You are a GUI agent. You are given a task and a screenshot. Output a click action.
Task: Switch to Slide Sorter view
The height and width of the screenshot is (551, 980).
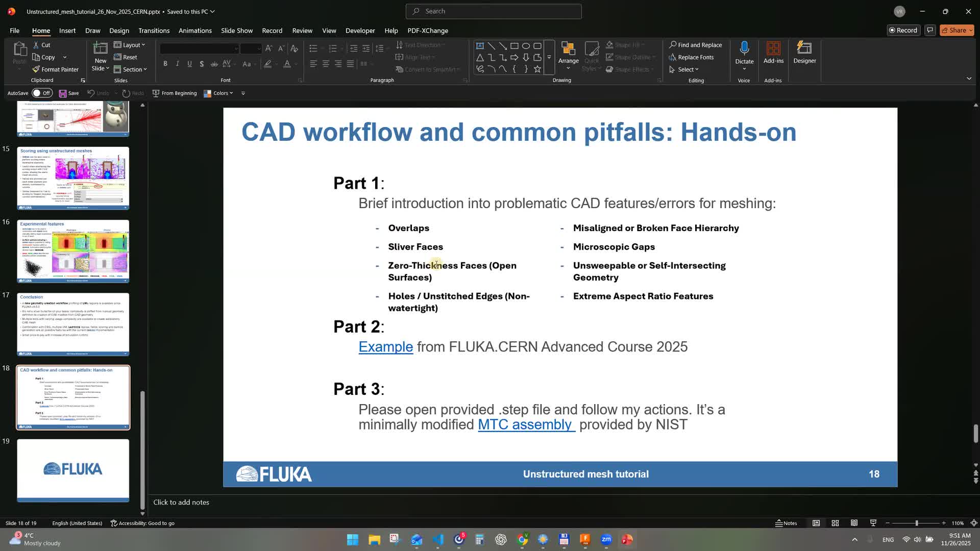(x=835, y=523)
